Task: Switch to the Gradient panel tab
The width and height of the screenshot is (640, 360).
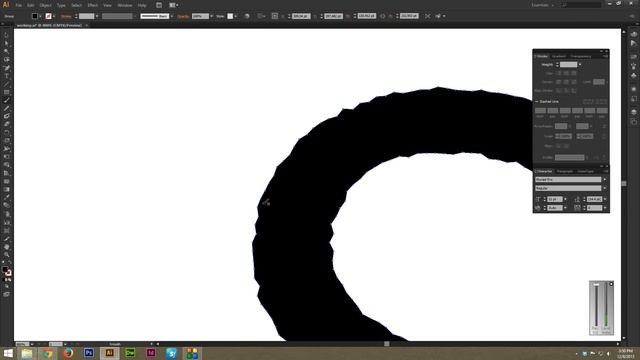Action: coord(559,56)
